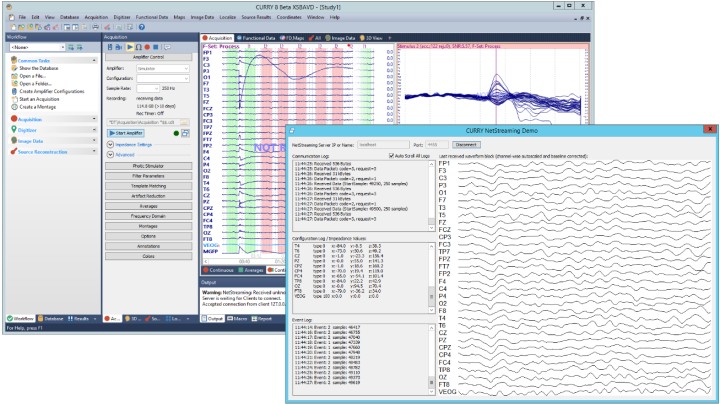This screenshot has height=404, width=720.
Task: Collapse the Common Tasks group arrow
Action: click(x=94, y=60)
